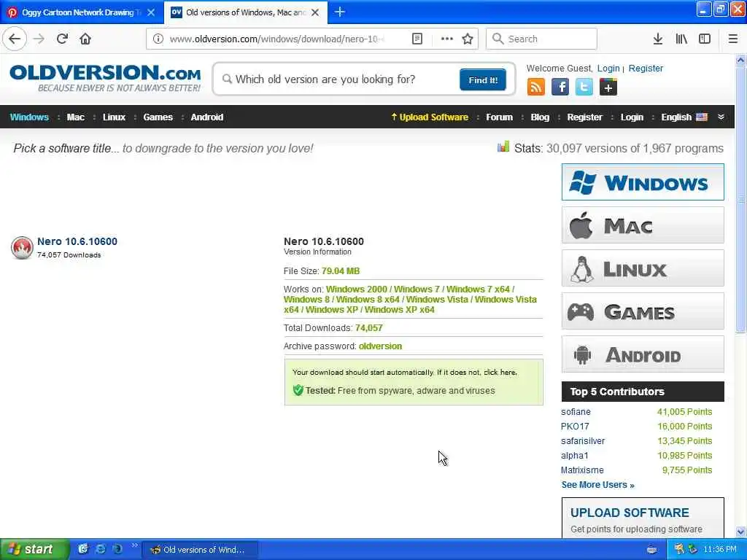Click See More Users link
747x560 pixels.
pyautogui.click(x=597, y=485)
